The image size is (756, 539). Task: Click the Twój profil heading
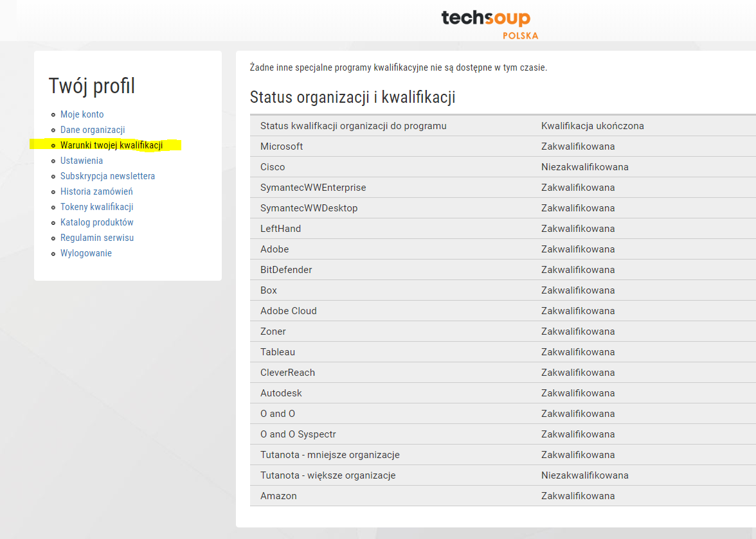[x=91, y=86]
